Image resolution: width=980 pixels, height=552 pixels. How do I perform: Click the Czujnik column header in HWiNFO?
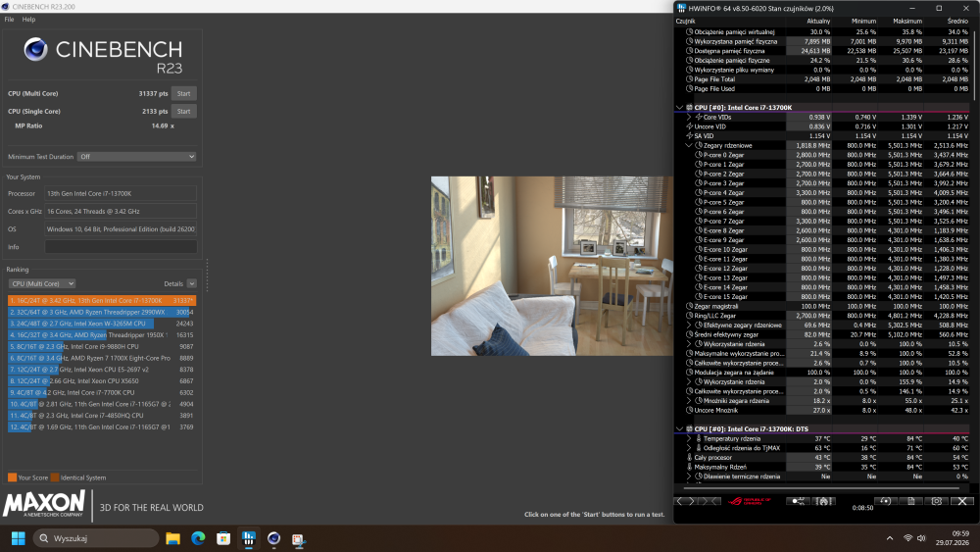[686, 22]
